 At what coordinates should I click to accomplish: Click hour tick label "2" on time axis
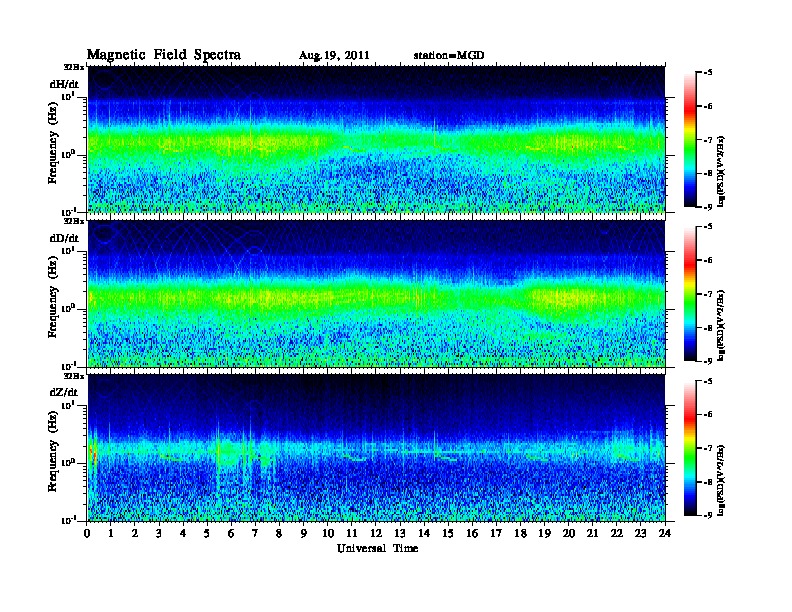[x=135, y=534]
